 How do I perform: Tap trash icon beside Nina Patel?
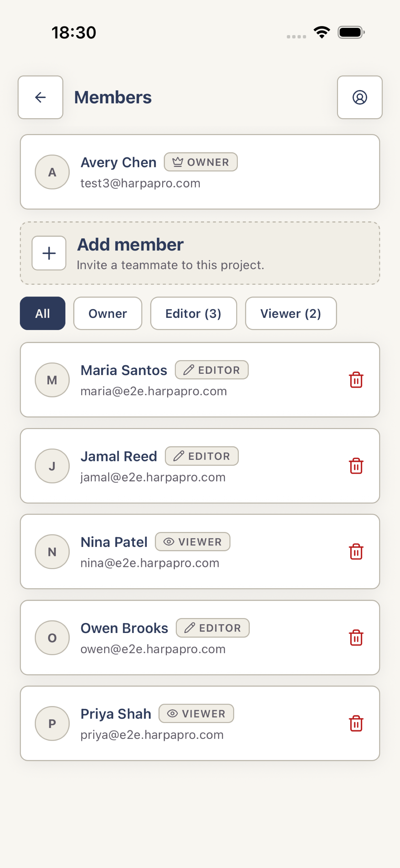coord(356,552)
